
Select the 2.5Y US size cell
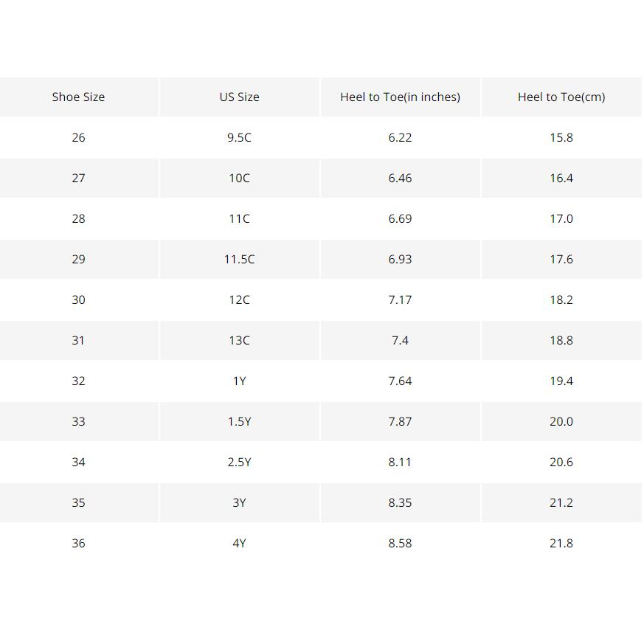click(x=240, y=462)
